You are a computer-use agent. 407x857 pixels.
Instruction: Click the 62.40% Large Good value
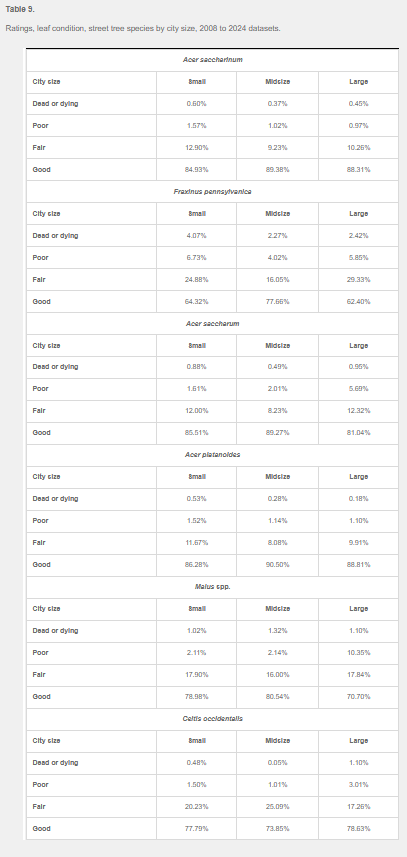coord(358,302)
